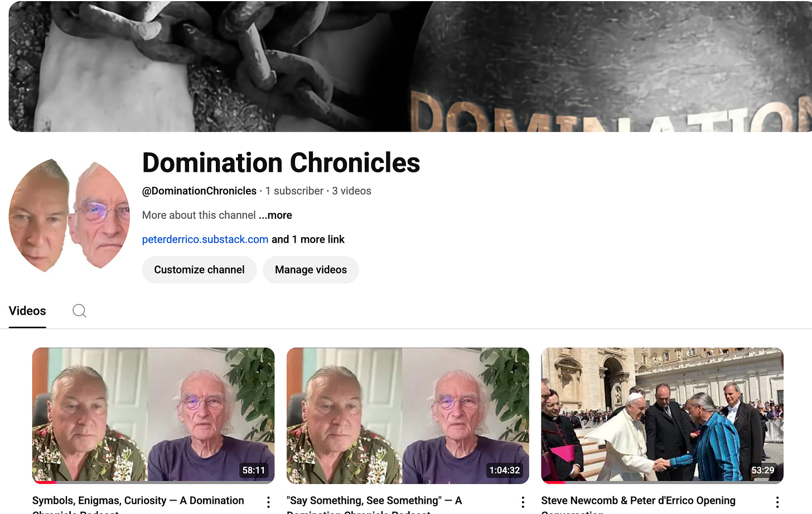The image size is (812, 514).
Task: Show additional links via "and 1 more link"
Action: 308,239
